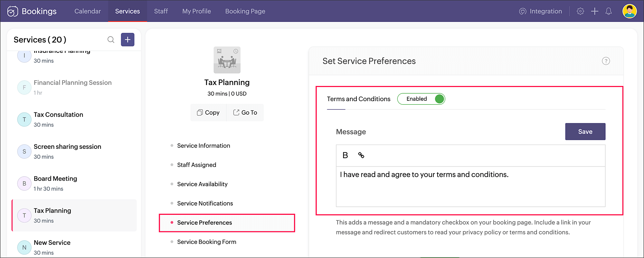Select Financial Planning Session service
This screenshot has width=644, height=258.
(74, 88)
